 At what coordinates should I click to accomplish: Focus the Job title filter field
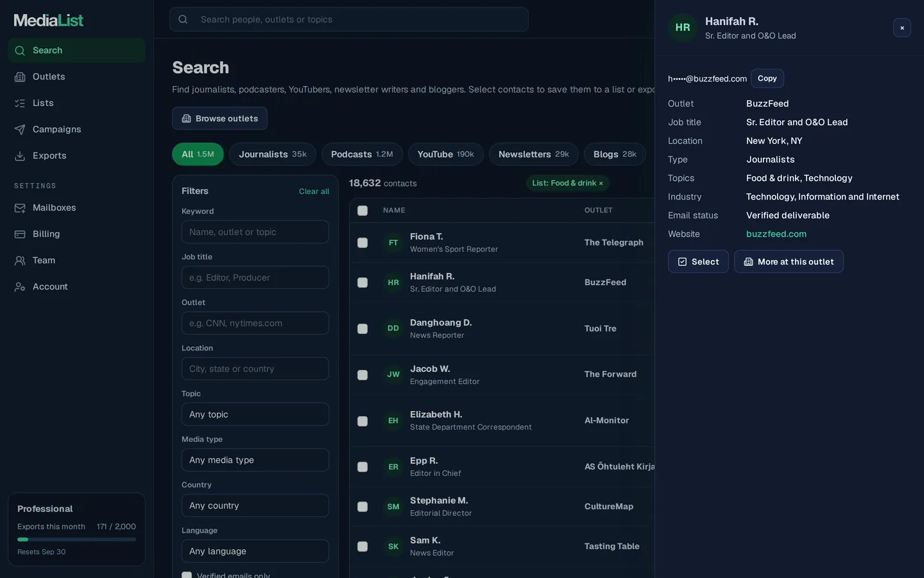click(x=255, y=277)
